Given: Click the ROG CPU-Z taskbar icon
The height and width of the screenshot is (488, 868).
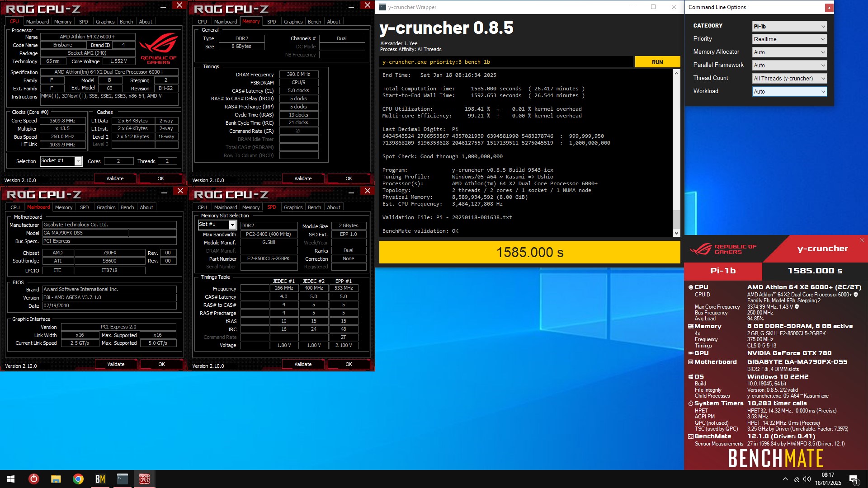Looking at the screenshot, I should pyautogui.click(x=144, y=479).
